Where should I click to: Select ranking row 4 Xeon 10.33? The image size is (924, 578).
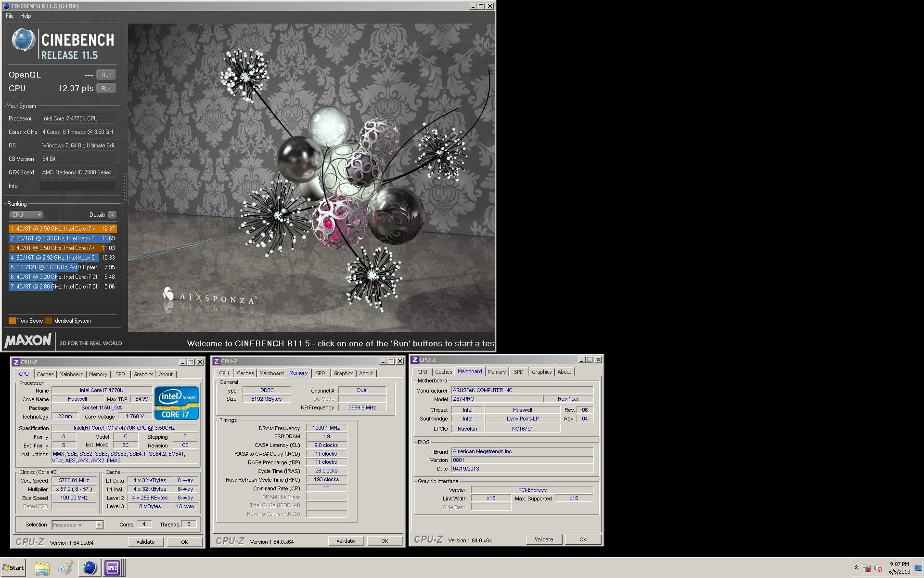click(x=63, y=258)
